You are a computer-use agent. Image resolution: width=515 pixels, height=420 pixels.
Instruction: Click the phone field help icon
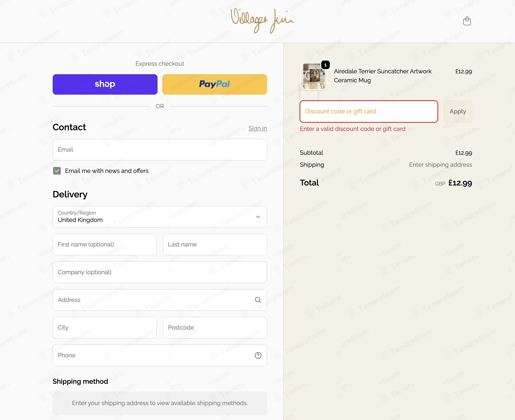click(x=258, y=355)
